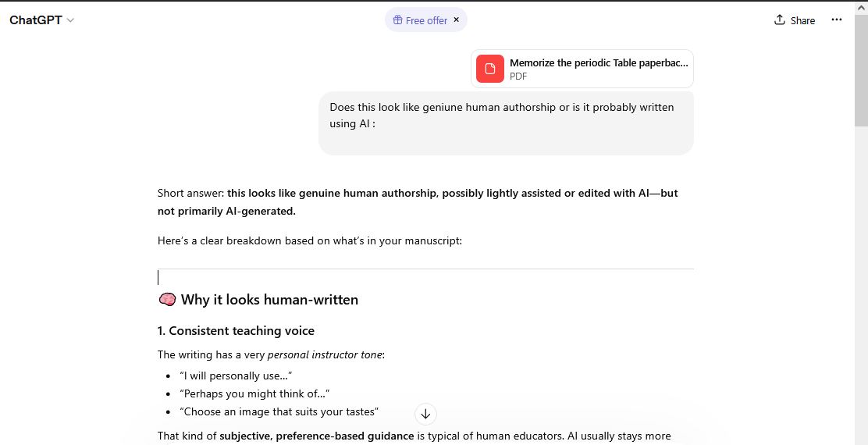
Task: Click the "Free offer" label text
Action: (x=426, y=21)
